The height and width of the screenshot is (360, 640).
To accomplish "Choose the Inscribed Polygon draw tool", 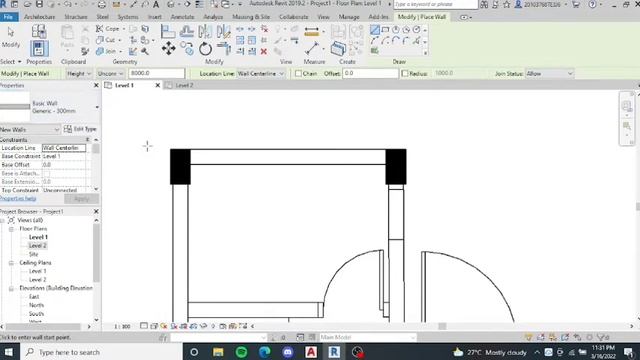I will 396,30.
